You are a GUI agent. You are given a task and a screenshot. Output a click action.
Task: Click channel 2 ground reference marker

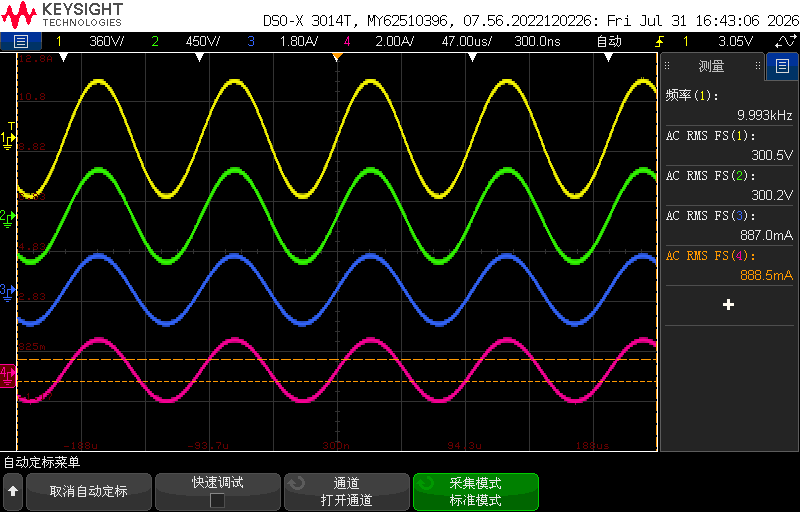point(7,218)
